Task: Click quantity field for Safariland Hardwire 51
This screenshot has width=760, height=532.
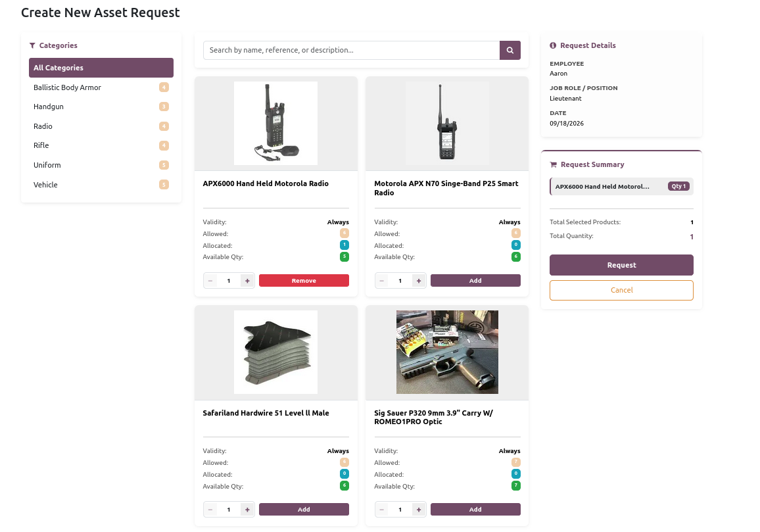Action: (229, 510)
